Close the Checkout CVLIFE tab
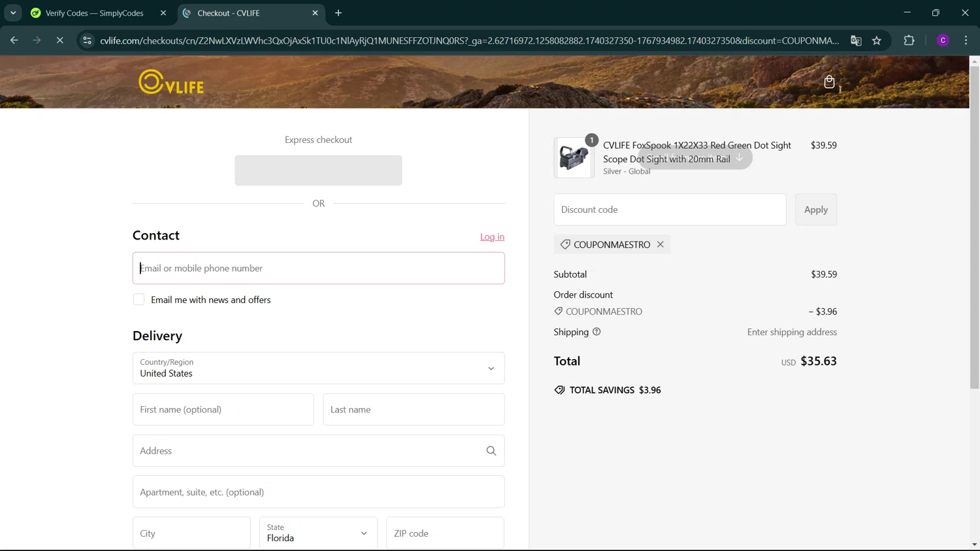This screenshot has height=551, width=980. coord(315,13)
